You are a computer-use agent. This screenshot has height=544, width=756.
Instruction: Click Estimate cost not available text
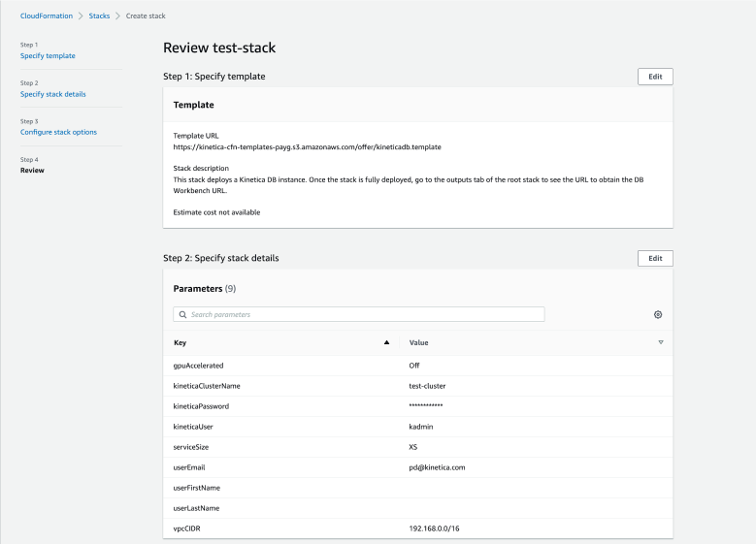click(x=216, y=212)
